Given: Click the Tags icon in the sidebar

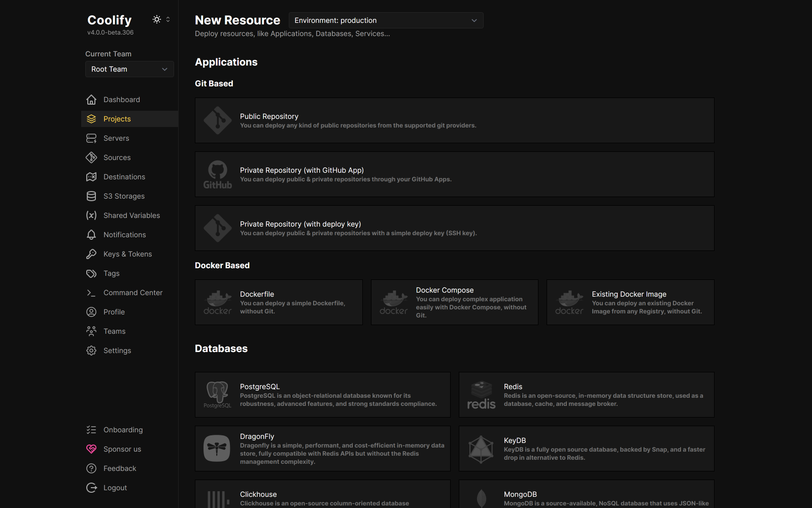Looking at the screenshot, I should pos(91,273).
